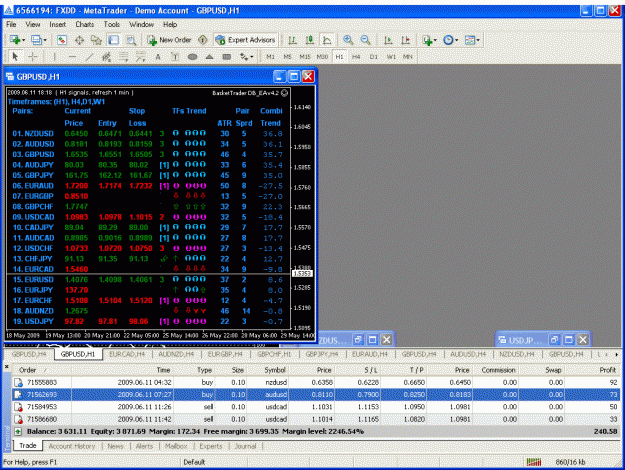Launch MetaEditor from toolbar icon
This screenshot has height=470, width=625.
tap(203, 40)
